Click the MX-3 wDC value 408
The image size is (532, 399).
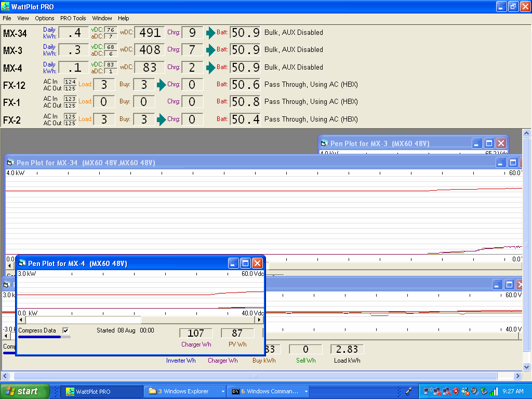pos(150,50)
